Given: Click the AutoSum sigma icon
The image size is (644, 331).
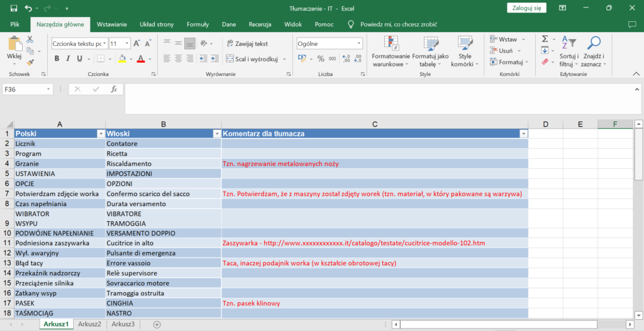Looking at the screenshot, I should tap(545, 40).
